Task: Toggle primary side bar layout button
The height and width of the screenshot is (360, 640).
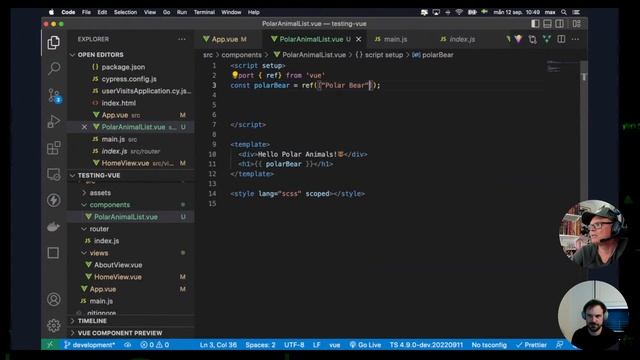Action: [x=535, y=24]
